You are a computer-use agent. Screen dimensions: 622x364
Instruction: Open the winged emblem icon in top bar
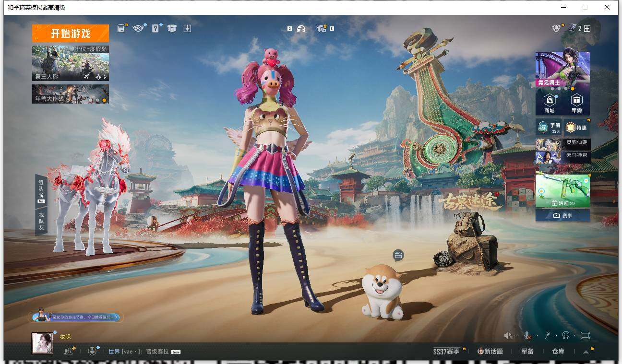[138, 28]
